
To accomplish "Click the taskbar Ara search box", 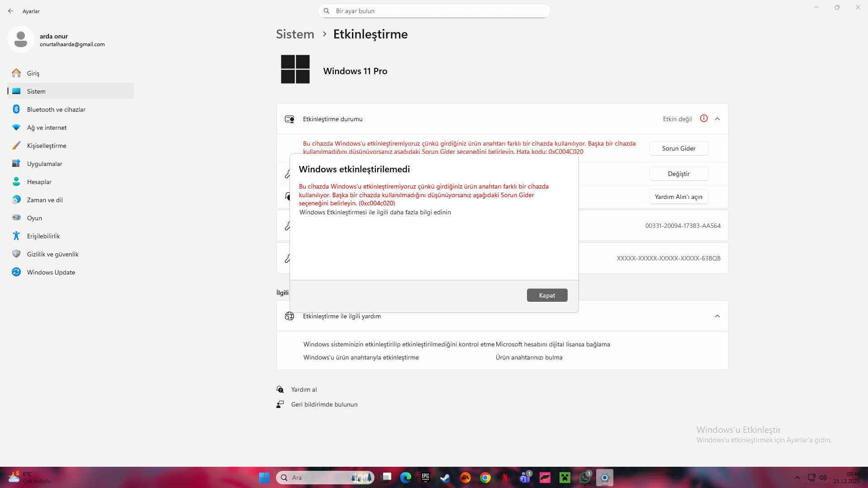I will click(325, 478).
